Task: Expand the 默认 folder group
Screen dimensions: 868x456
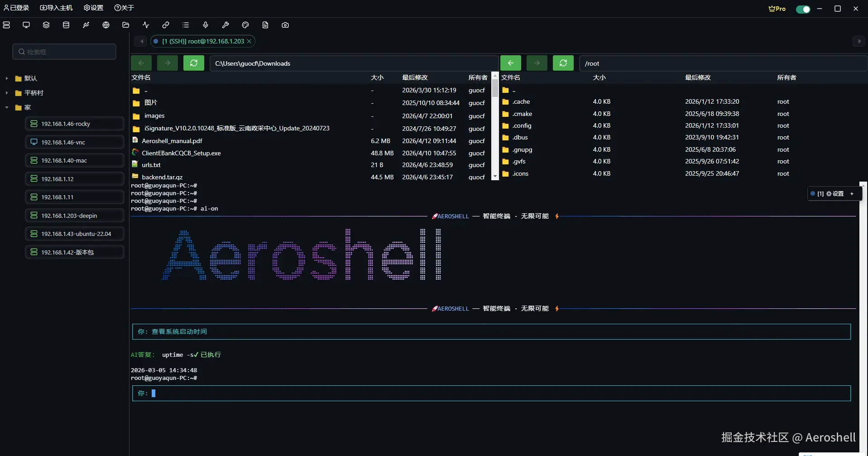Action: 6,78
